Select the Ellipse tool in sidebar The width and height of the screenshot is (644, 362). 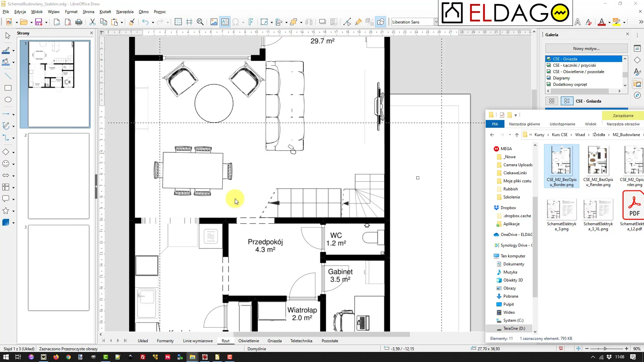click(x=8, y=100)
